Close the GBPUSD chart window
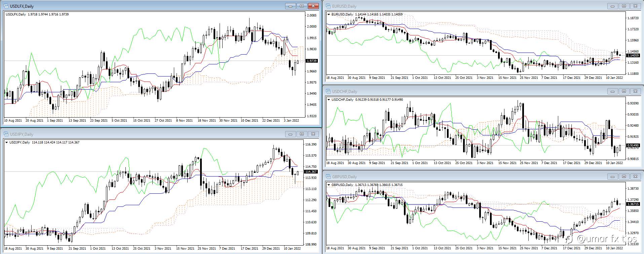Screen dimensions: 644x254 (635, 177)
